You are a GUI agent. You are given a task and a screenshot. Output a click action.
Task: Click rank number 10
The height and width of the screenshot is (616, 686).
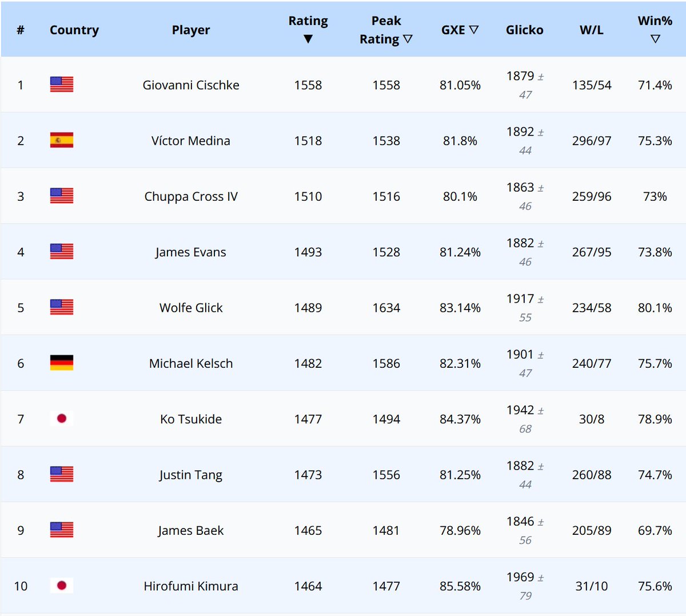click(x=21, y=586)
